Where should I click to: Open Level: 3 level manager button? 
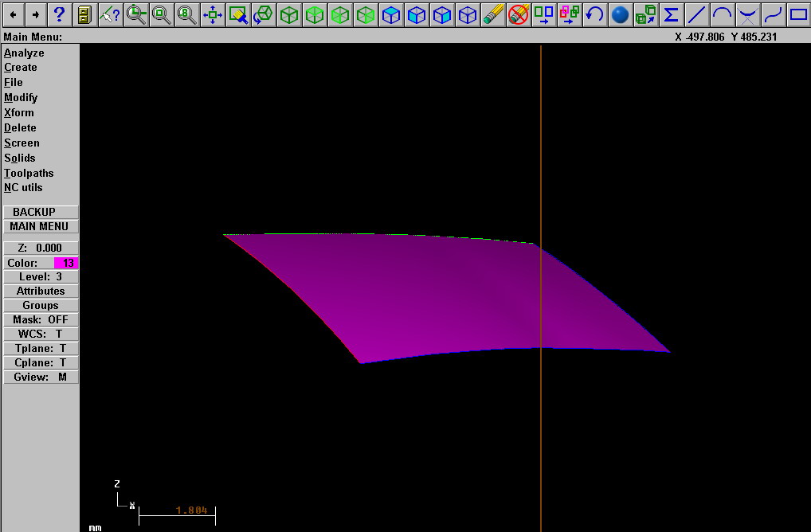pos(41,276)
